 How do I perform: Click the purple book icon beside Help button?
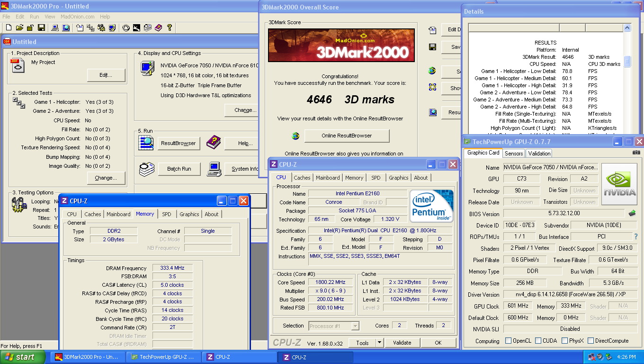tap(214, 142)
